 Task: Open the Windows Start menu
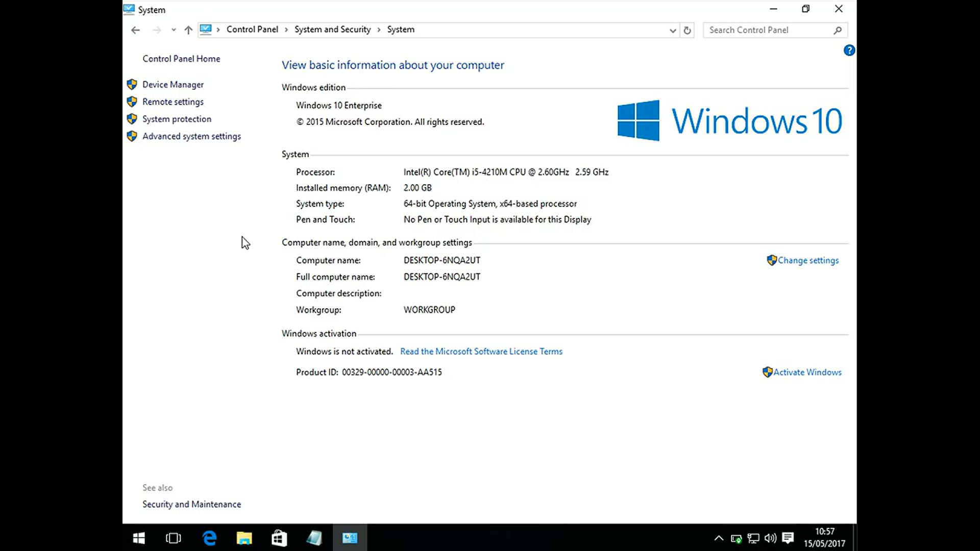click(139, 538)
